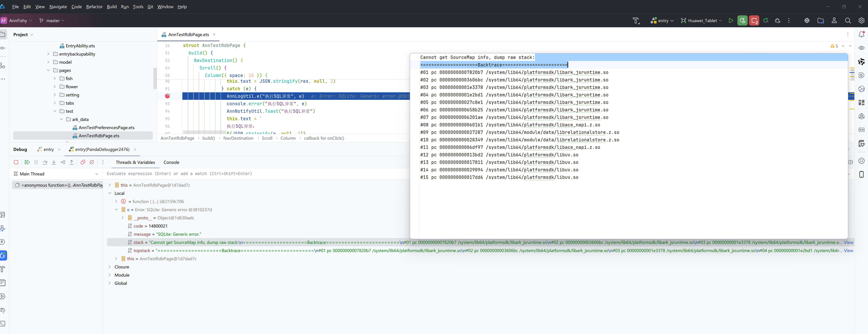Click the Step Into arrow icon

pyautogui.click(x=54, y=162)
